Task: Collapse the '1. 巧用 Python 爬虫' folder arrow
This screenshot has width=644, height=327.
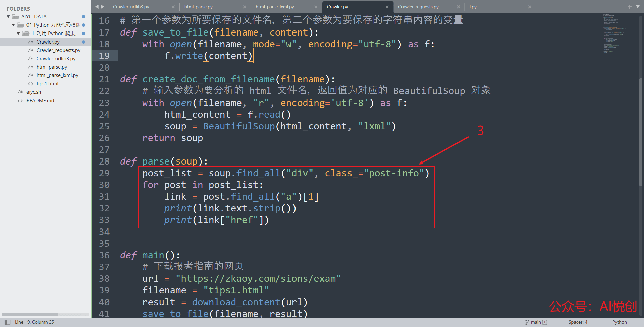Action: click(x=18, y=34)
